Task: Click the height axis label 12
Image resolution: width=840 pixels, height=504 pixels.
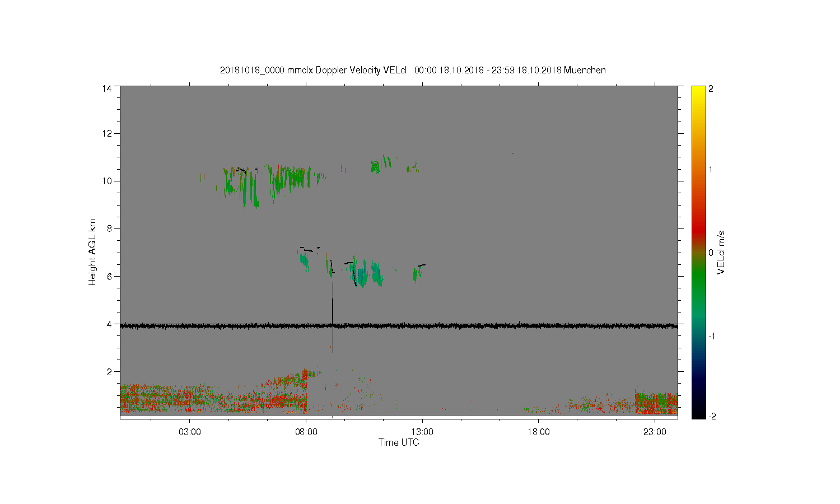Action: [107, 133]
